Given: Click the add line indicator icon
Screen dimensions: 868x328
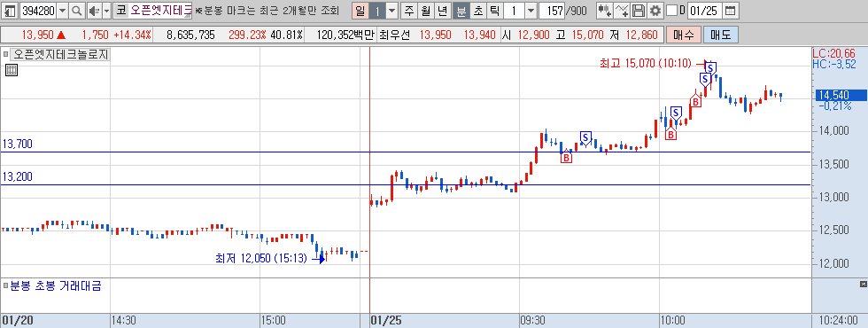Looking at the screenshot, I should [x=622, y=11].
